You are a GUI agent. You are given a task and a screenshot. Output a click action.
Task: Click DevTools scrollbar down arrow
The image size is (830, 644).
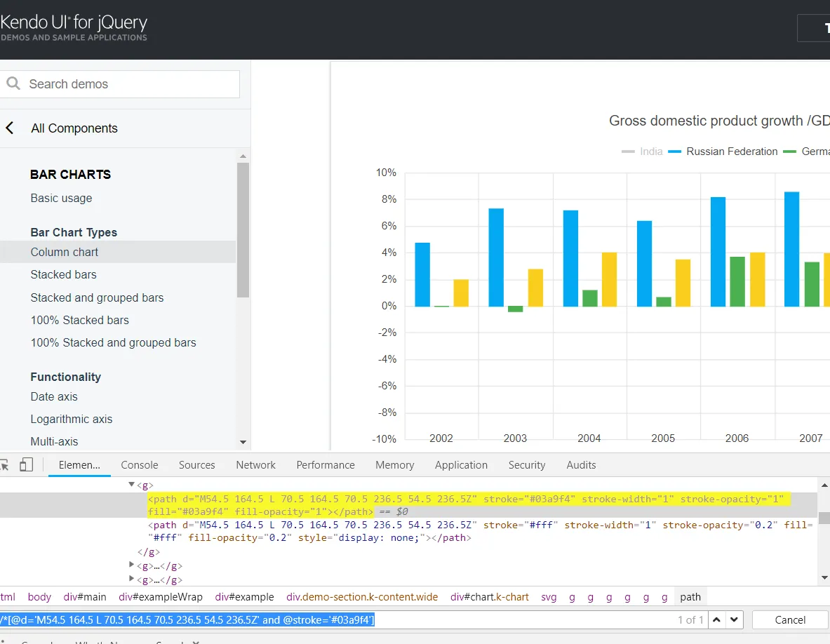coord(824,578)
